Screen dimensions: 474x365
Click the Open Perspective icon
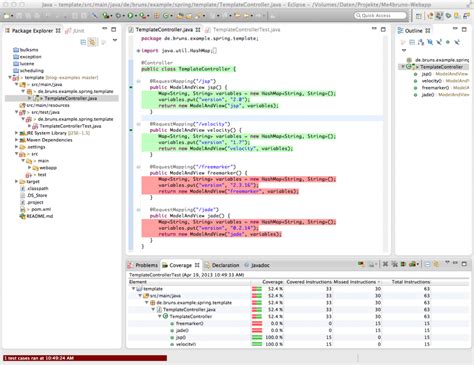pos(419,16)
